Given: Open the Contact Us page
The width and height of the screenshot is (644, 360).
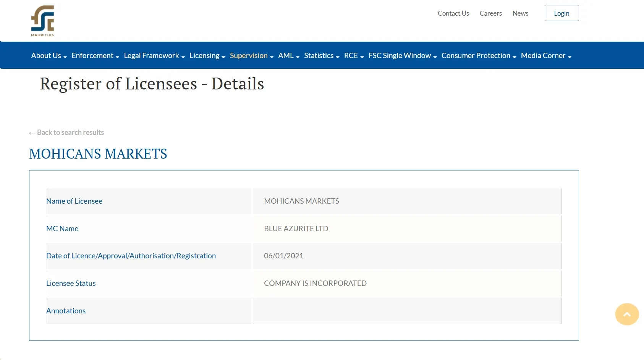Looking at the screenshot, I should 453,13.
